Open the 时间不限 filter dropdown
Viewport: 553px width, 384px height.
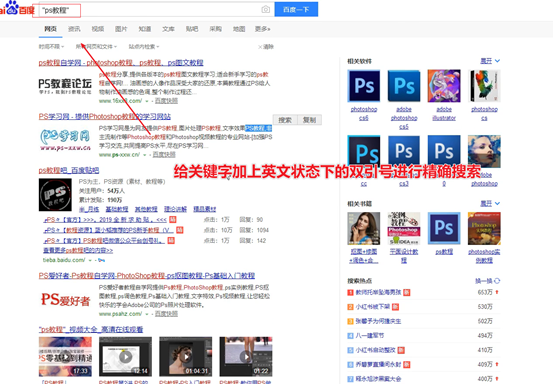pyautogui.click(x=51, y=47)
